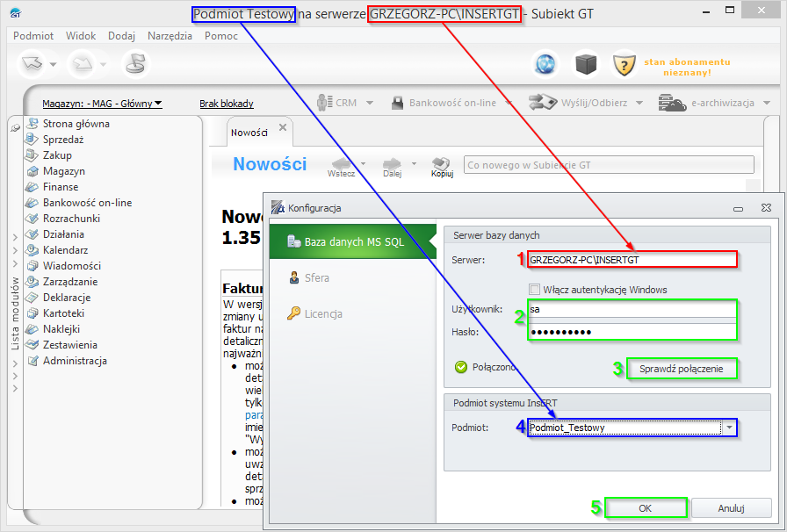The width and height of the screenshot is (787, 532).
Task: Click the subscription status shield icon
Action: point(624,65)
